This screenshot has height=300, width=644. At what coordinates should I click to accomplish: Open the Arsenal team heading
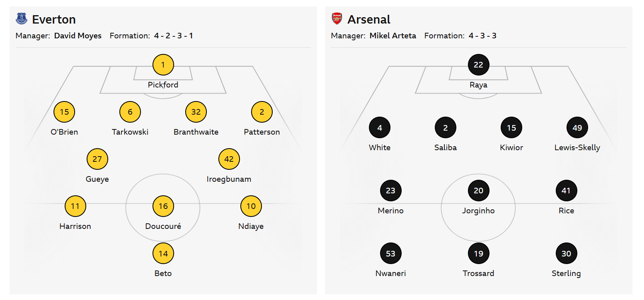tap(369, 19)
